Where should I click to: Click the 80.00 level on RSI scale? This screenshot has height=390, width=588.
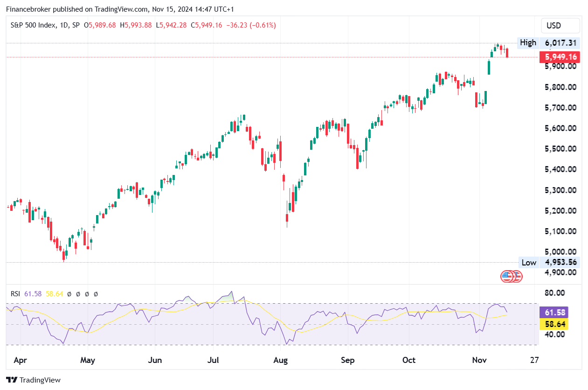coord(555,293)
